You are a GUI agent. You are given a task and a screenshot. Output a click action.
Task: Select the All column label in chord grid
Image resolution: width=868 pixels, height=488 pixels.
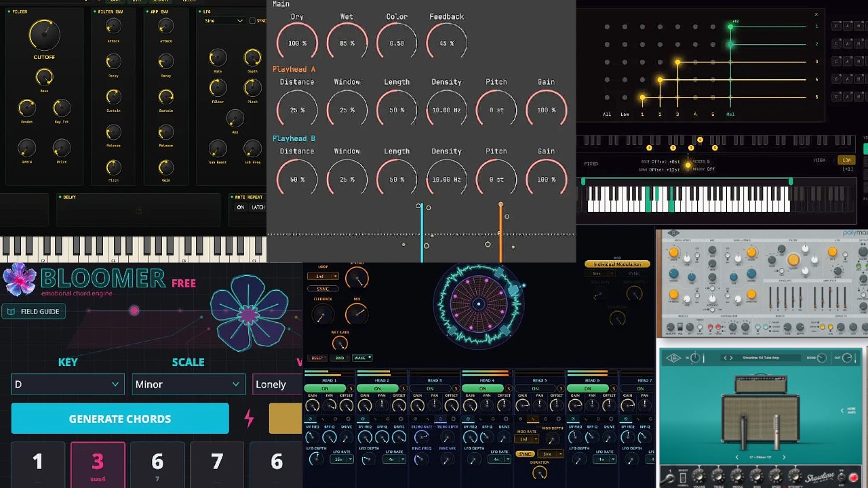coord(607,115)
